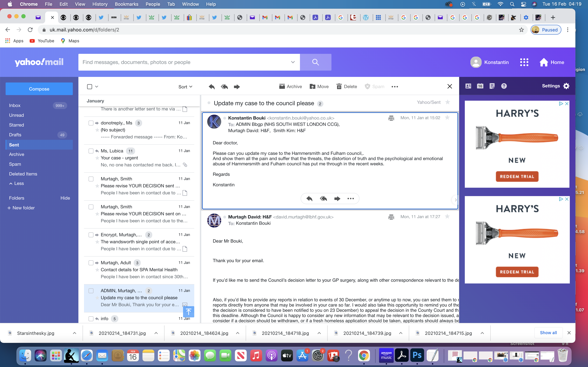Open the Calendar icon in right panel
The image size is (588, 367).
click(480, 86)
